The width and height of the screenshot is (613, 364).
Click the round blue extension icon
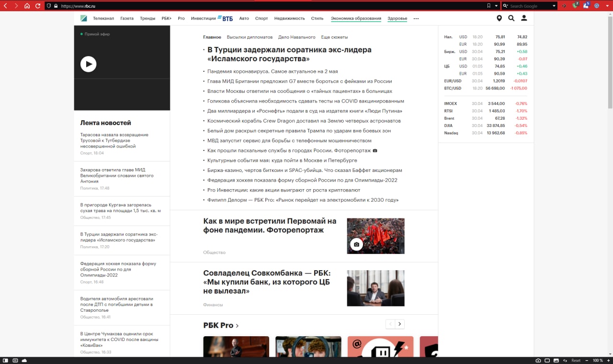pos(597,6)
